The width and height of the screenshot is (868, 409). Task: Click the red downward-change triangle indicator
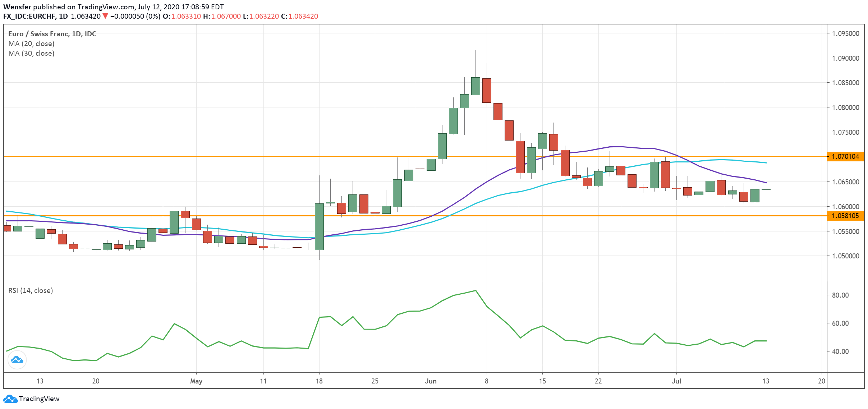[105, 16]
